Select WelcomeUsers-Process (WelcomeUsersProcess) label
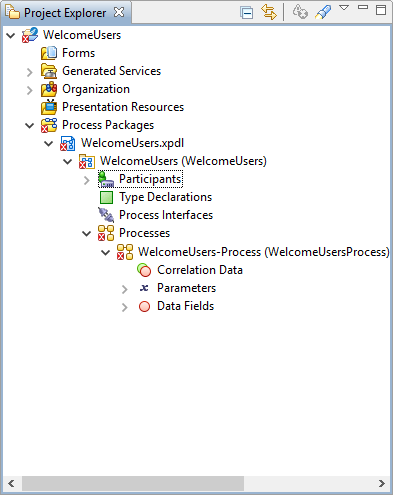393x495 pixels. 264,252
